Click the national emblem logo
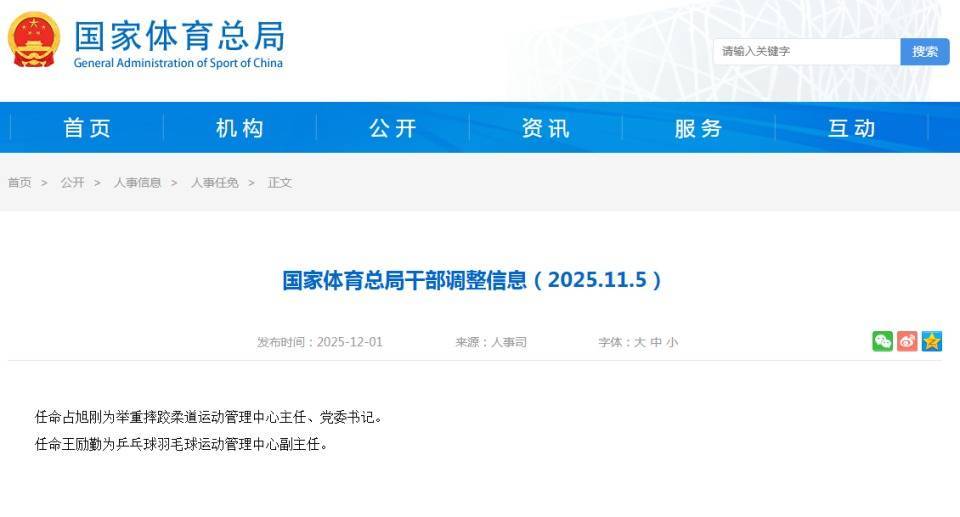The width and height of the screenshot is (960, 517). point(34,40)
